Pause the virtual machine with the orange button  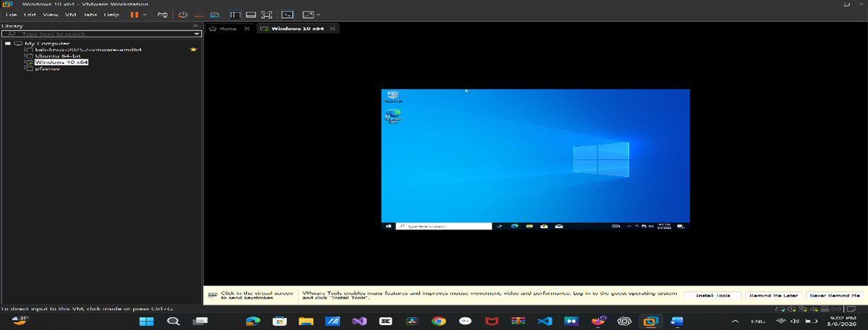coord(134,14)
